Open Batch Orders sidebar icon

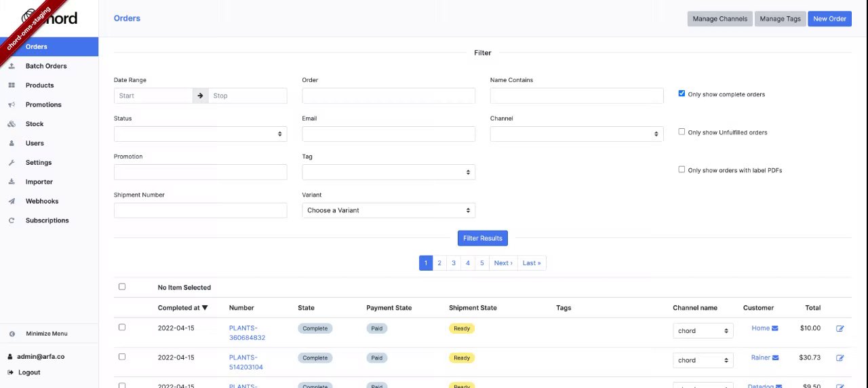12,66
